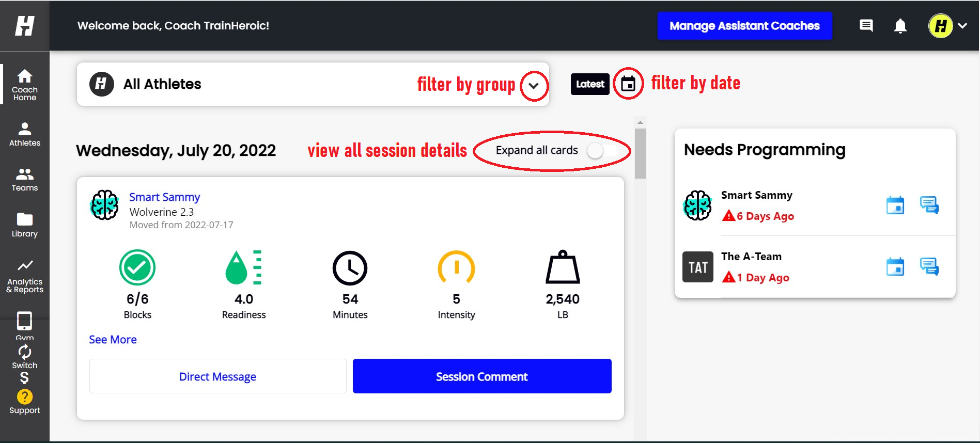Viewport: 980px width, 445px height.
Task: Click Manage Assistant Coaches button
Action: coord(744,26)
